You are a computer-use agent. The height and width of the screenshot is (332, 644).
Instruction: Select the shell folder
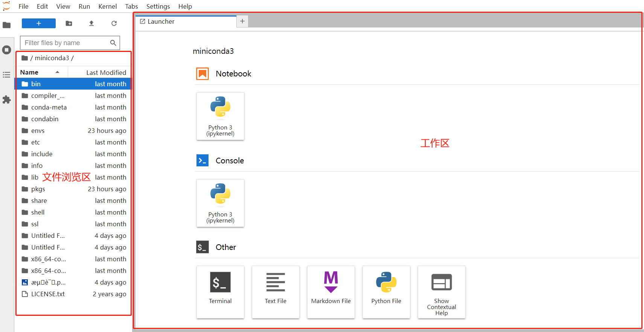(73, 212)
